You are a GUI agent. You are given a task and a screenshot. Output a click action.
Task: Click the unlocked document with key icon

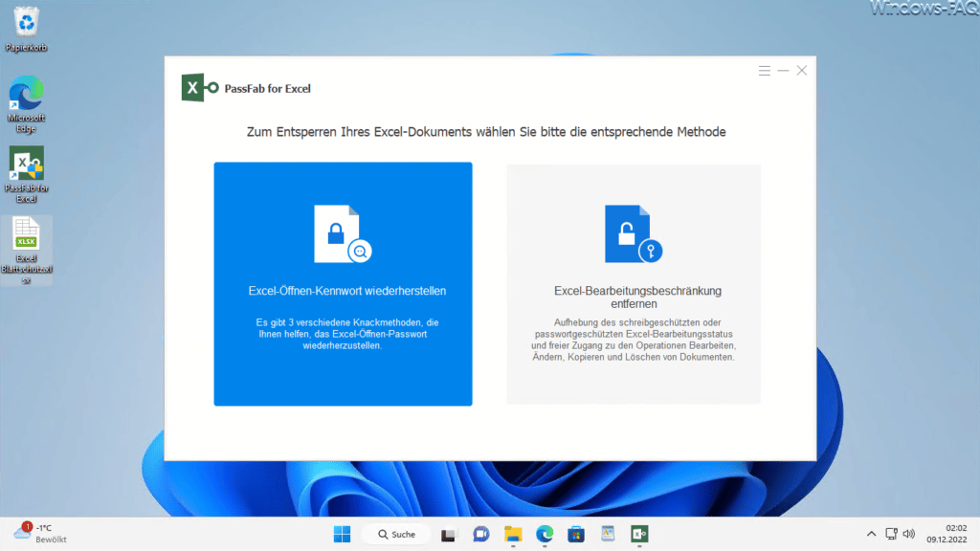634,233
